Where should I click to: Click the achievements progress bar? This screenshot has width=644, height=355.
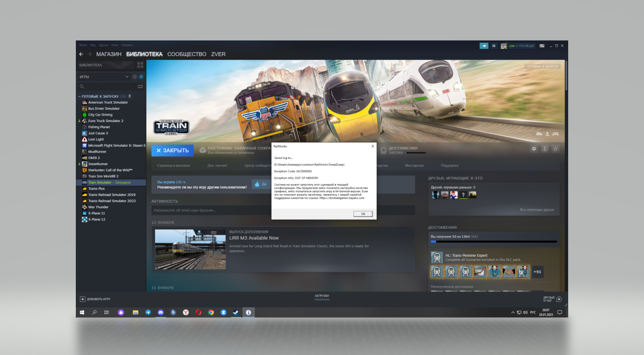point(494,242)
